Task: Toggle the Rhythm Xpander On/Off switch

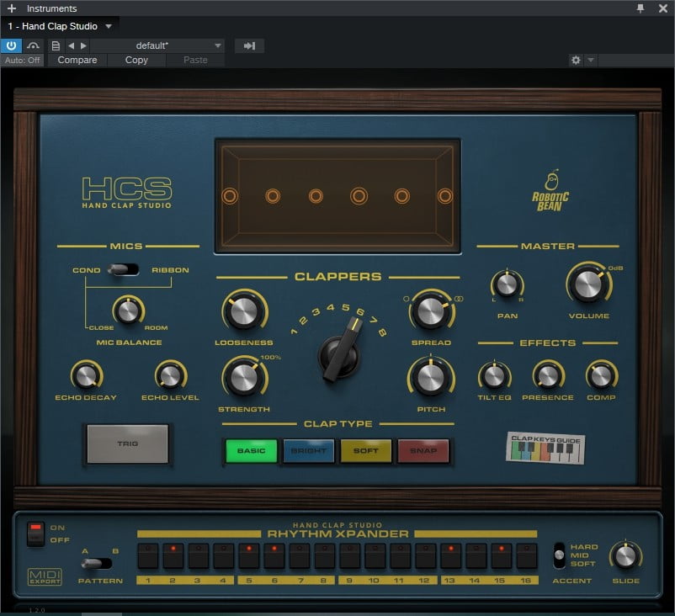Action: pos(35,534)
